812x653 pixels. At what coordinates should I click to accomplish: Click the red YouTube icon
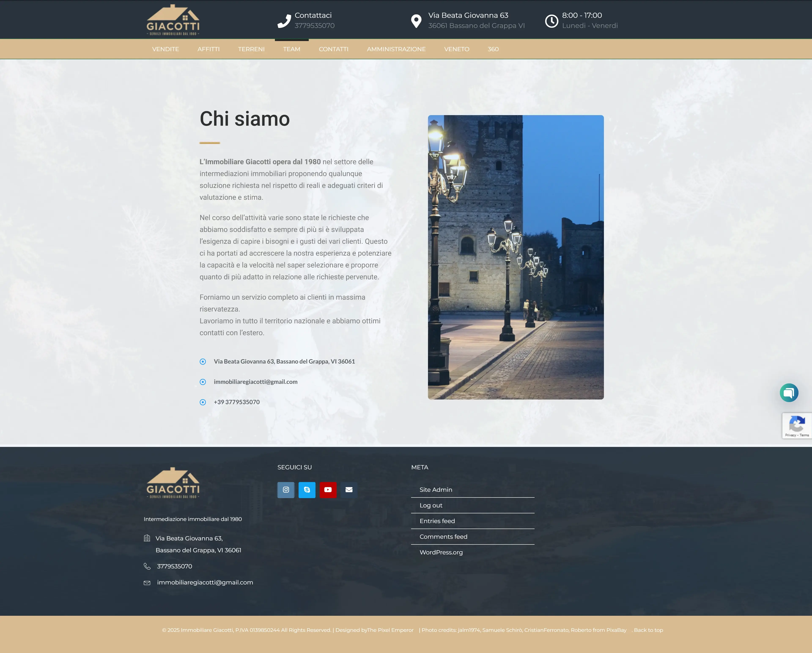coord(328,490)
